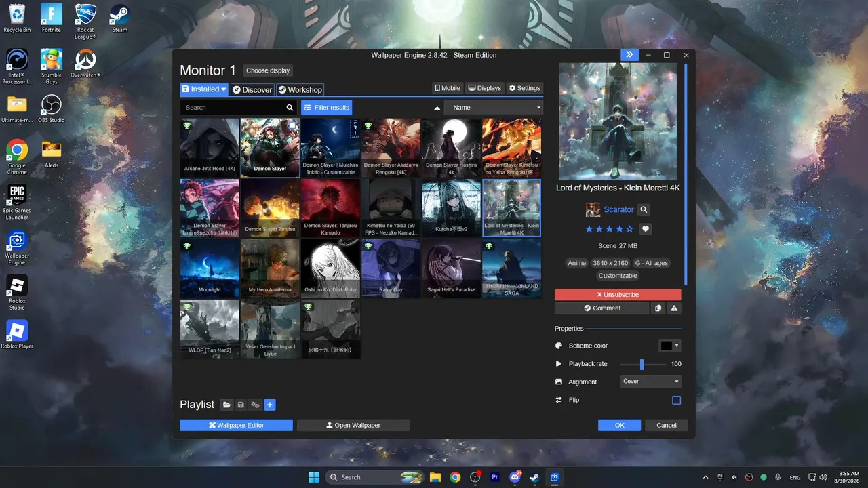The width and height of the screenshot is (868, 488).
Task: Open the Roblox Player desktop icon
Action: 17,334
